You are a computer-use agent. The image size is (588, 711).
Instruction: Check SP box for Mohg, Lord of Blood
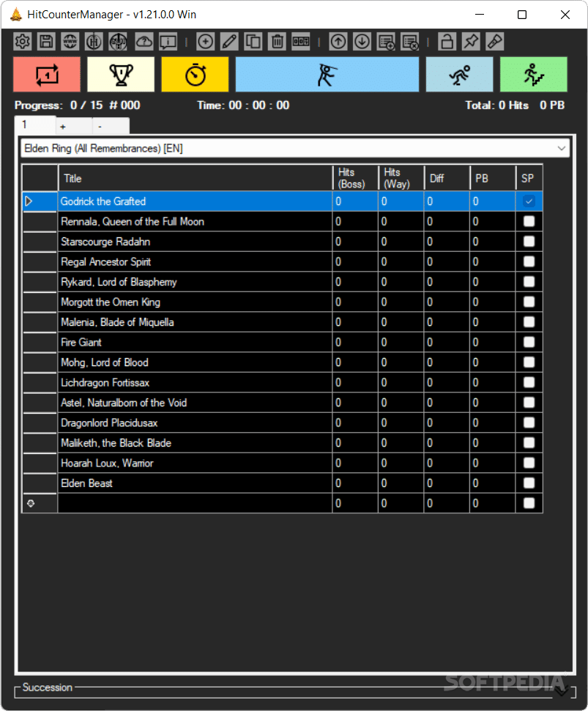click(529, 362)
